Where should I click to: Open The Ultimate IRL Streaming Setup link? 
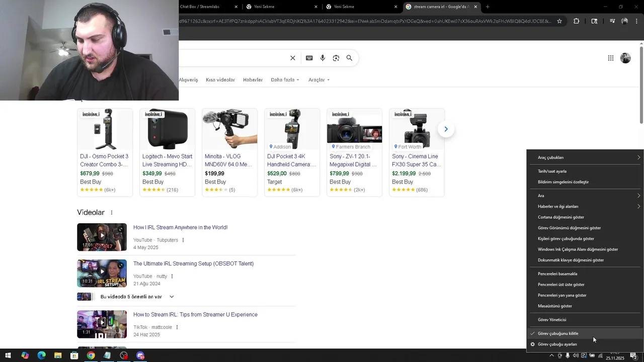[193, 263]
